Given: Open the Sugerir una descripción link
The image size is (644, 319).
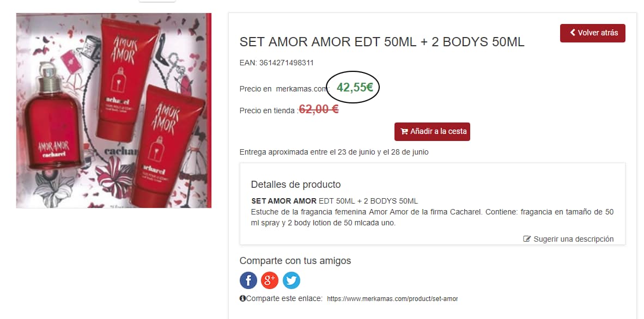Looking at the screenshot, I should point(573,239).
